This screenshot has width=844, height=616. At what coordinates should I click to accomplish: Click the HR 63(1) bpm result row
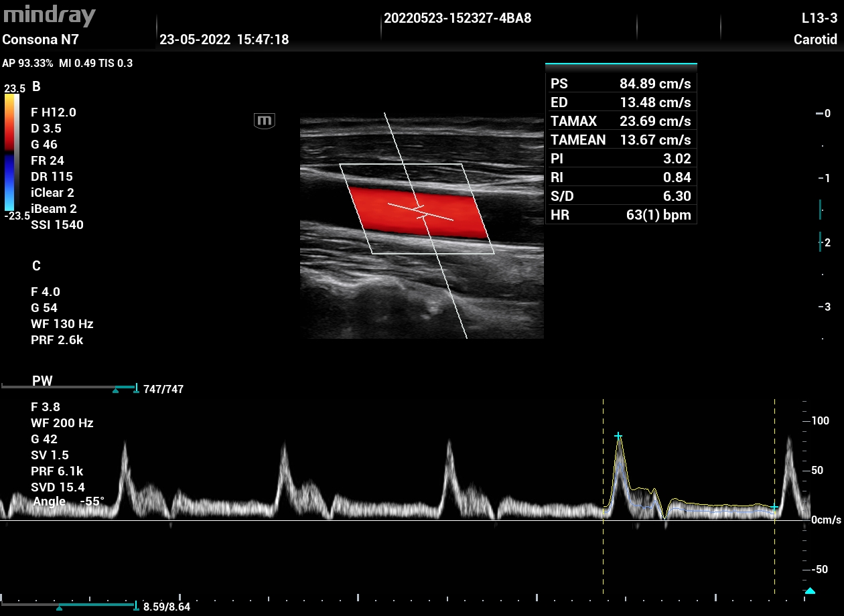click(620, 215)
